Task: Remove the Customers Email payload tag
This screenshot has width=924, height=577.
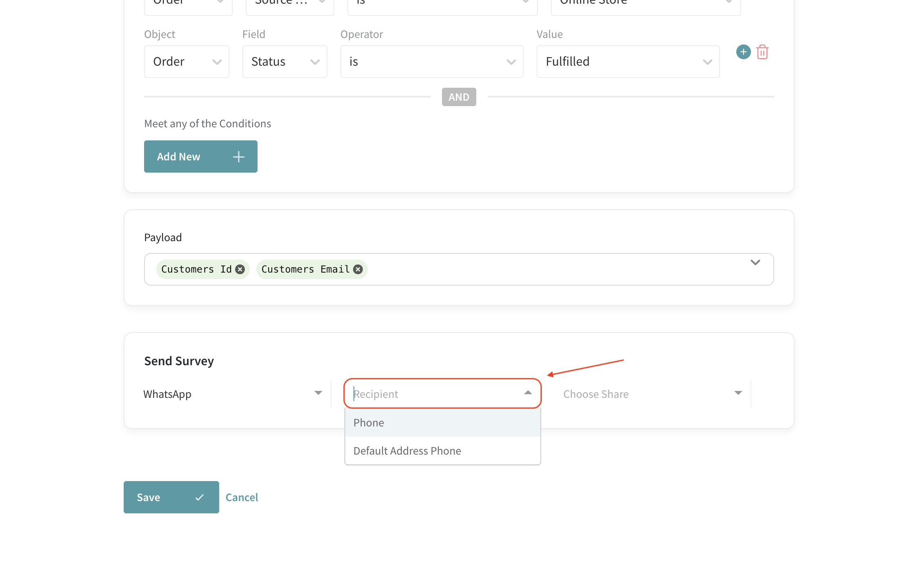Action: [x=358, y=269]
